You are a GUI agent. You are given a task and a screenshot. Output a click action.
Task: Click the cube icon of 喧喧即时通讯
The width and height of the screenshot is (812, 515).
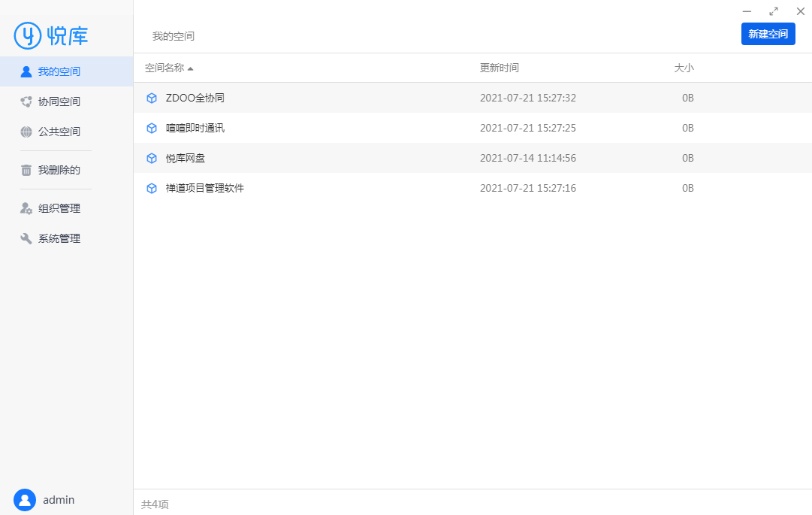(152, 128)
